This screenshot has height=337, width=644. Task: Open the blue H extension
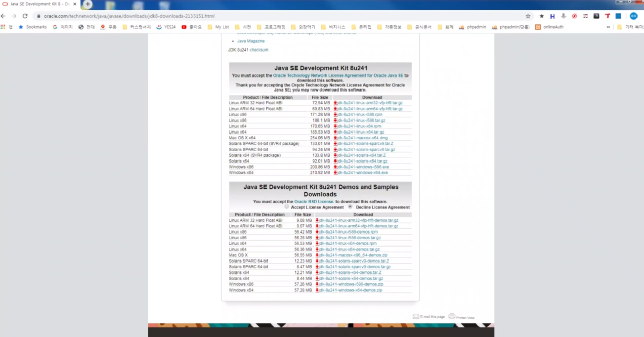coord(552,16)
